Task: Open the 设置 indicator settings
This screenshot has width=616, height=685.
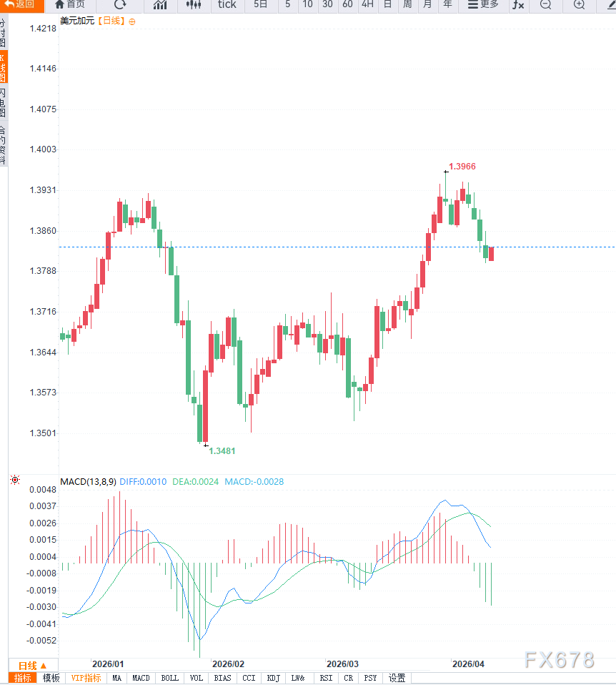Action: click(397, 678)
